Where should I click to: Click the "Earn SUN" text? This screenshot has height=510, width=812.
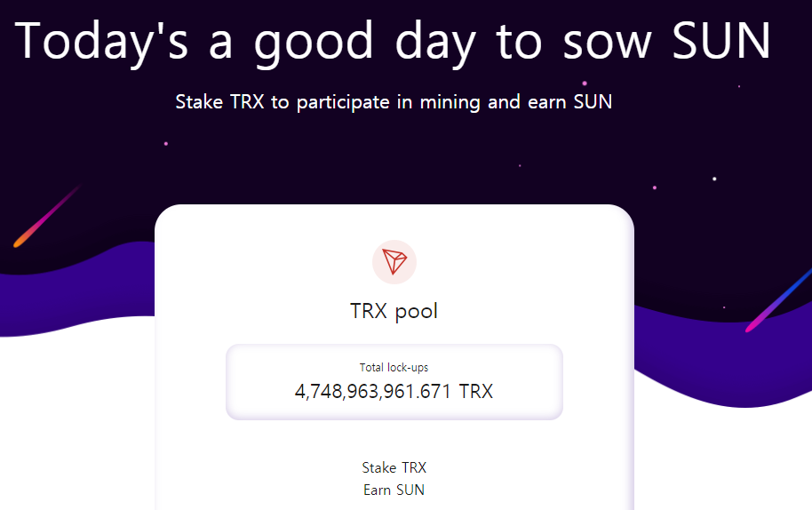click(394, 490)
